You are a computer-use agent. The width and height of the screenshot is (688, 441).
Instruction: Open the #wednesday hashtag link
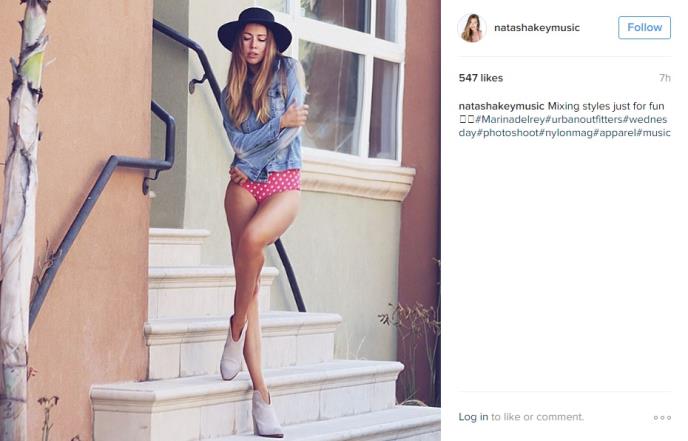click(645, 119)
